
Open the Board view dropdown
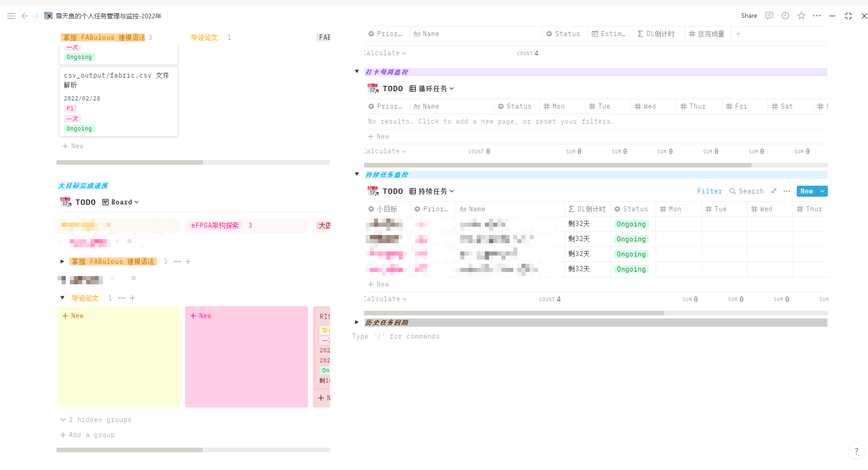[121, 202]
